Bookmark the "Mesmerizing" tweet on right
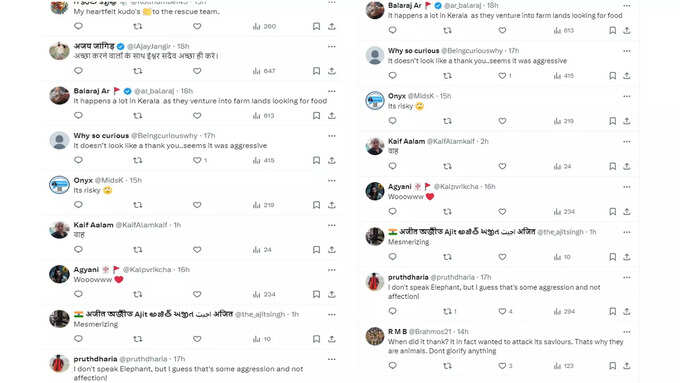The width and height of the screenshot is (680, 383). (612, 257)
